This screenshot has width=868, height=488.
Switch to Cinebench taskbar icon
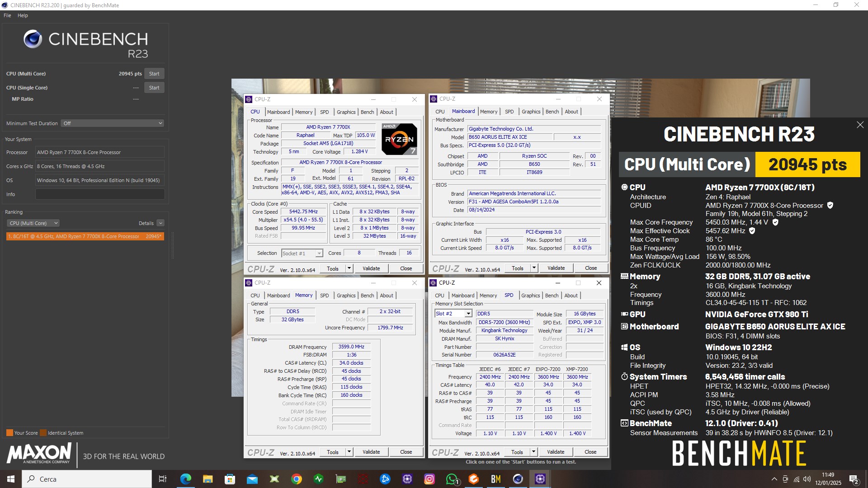tap(518, 479)
